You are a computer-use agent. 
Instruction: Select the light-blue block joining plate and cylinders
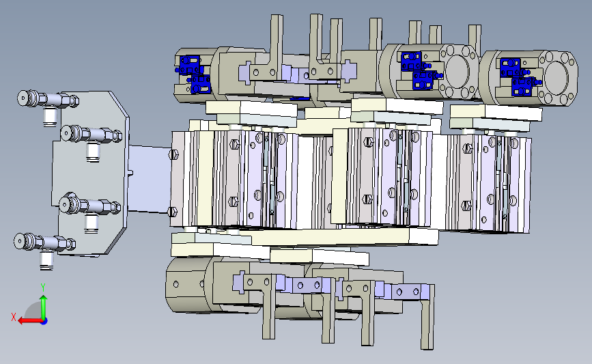150,179
